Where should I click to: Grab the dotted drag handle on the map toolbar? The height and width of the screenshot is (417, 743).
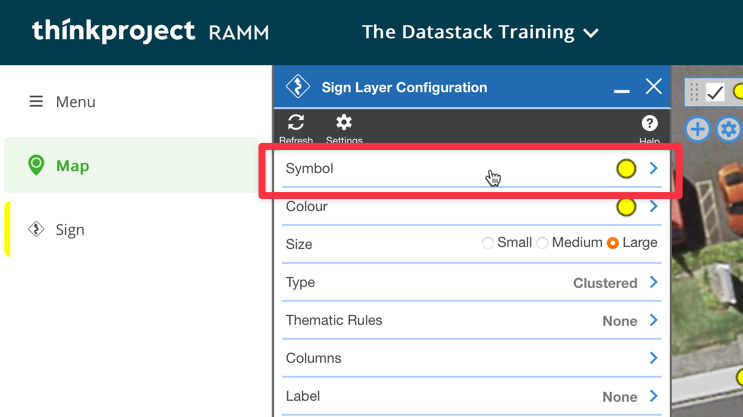click(694, 92)
